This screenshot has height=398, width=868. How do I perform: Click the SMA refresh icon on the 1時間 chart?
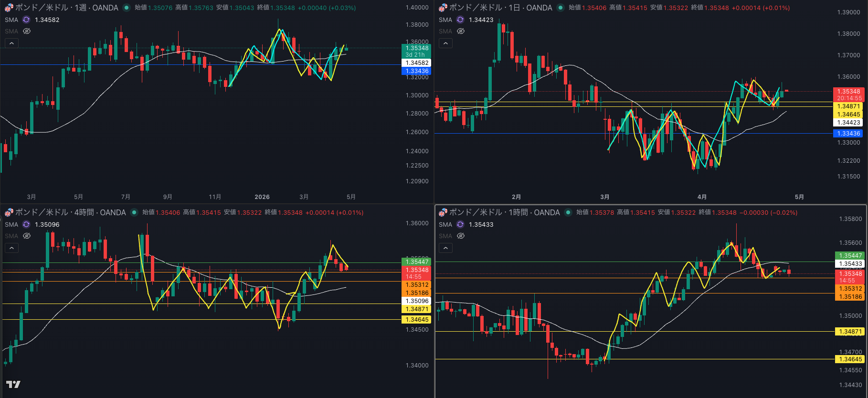click(460, 224)
